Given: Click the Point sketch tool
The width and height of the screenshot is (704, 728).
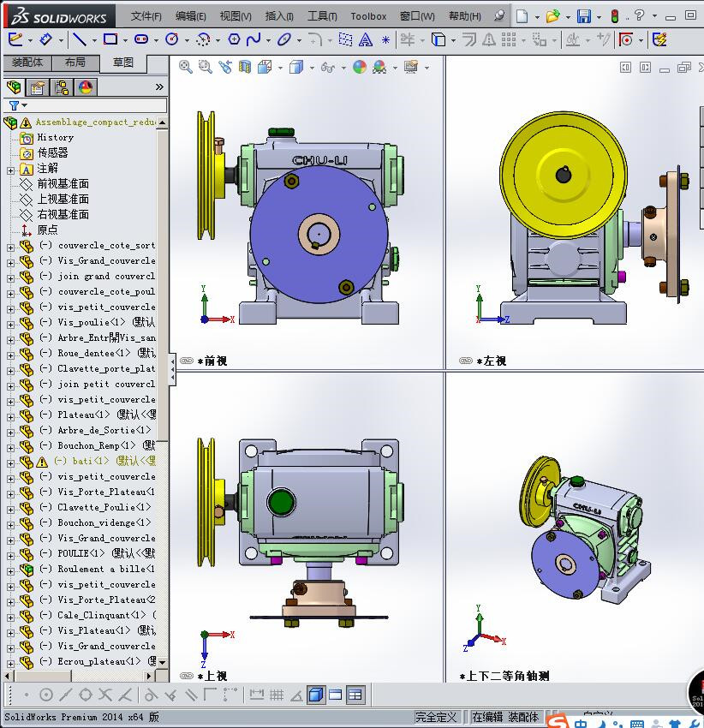Looking at the screenshot, I should [385, 40].
